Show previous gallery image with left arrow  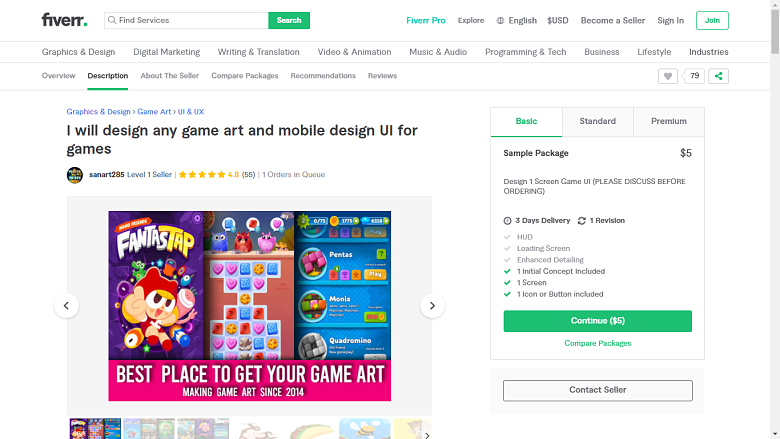tap(66, 306)
